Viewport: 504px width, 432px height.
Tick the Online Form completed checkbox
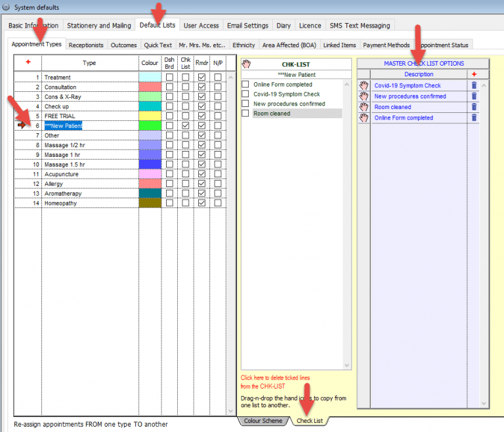coord(245,84)
